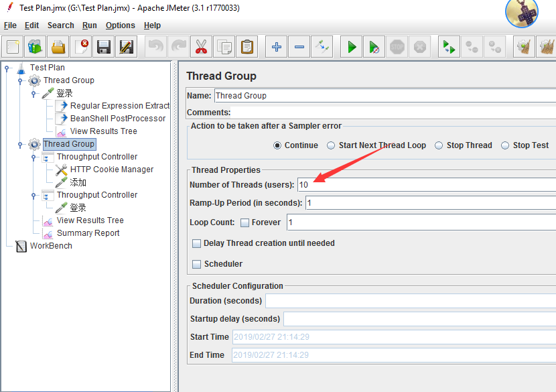Select Regular Expression Extractor tree item
Viewport: 556px width, 392px height.
point(113,106)
